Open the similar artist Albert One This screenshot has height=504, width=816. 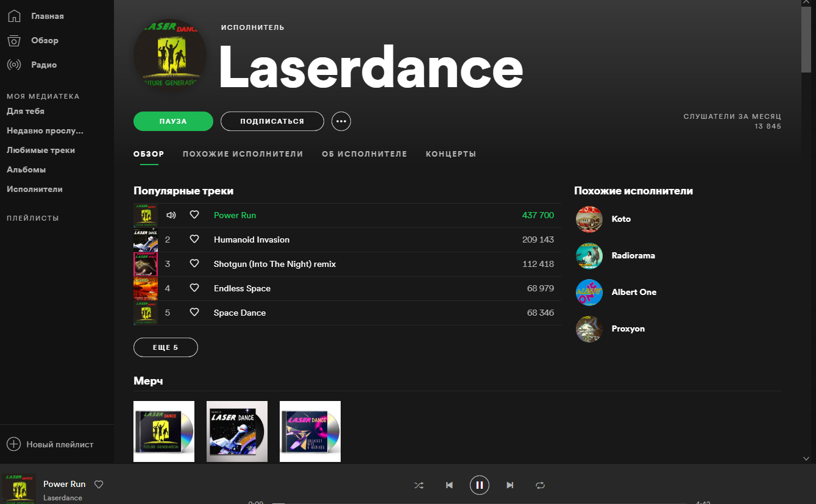point(634,292)
